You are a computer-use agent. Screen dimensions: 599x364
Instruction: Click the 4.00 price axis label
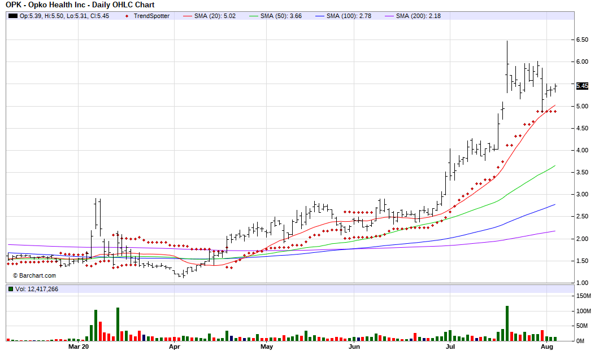[582, 150]
